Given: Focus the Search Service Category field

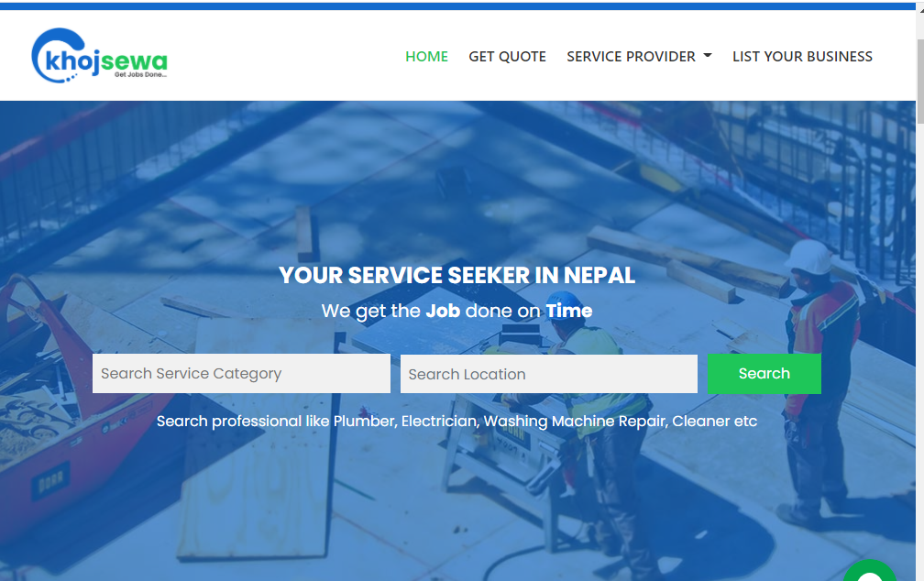Looking at the screenshot, I should pos(242,374).
